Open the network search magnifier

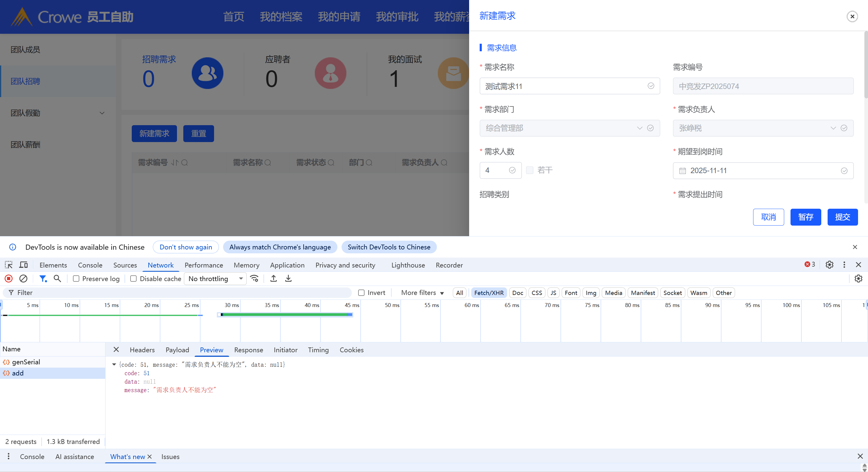click(57, 278)
